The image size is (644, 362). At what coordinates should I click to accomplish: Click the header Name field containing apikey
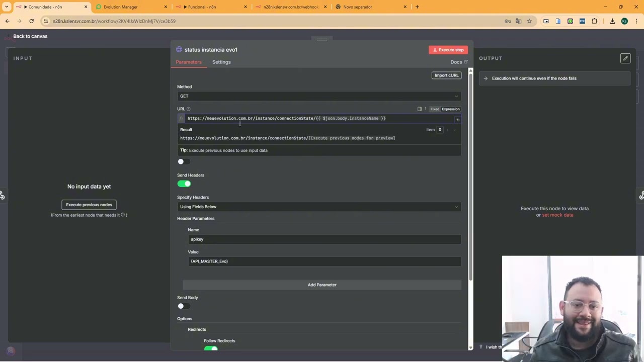click(325, 239)
